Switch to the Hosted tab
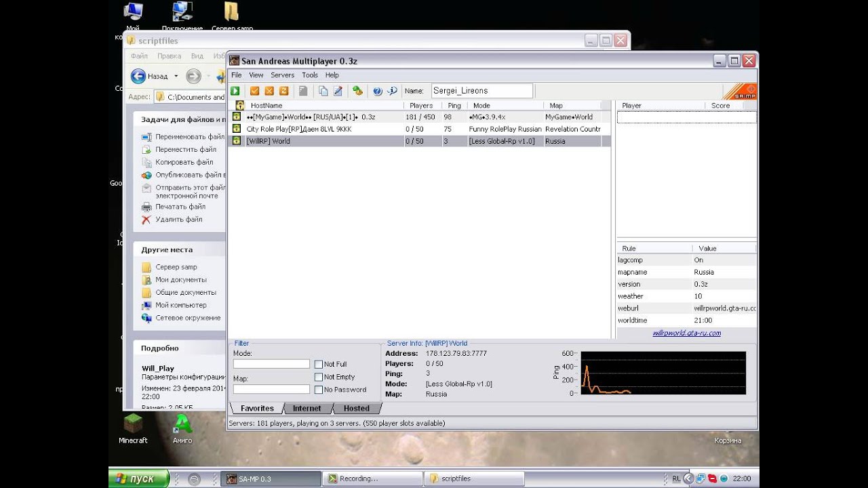This screenshot has width=868, height=488. 357,408
